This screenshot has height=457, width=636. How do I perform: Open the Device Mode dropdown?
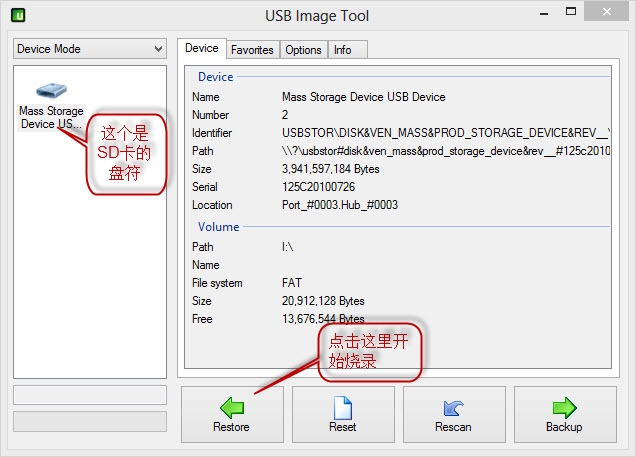[90, 49]
